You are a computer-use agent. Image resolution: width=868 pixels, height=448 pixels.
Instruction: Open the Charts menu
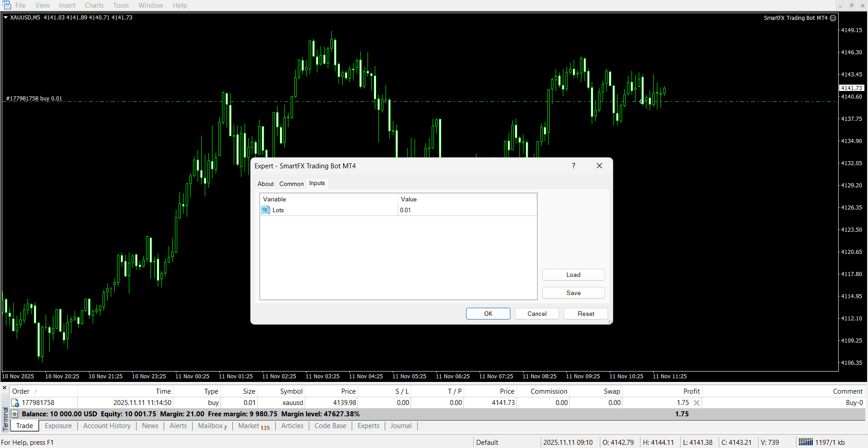[x=94, y=5]
